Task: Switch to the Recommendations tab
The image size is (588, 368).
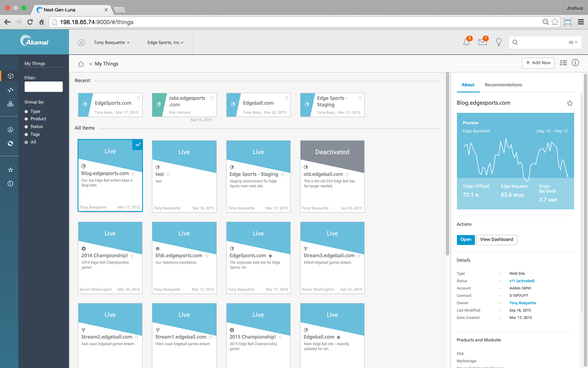Action: point(503,85)
